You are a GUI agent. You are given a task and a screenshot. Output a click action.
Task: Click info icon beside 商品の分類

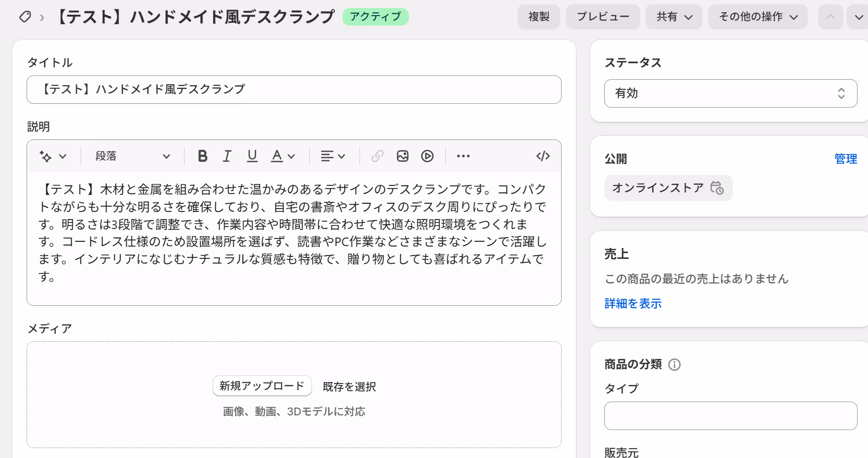coord(674,365)
